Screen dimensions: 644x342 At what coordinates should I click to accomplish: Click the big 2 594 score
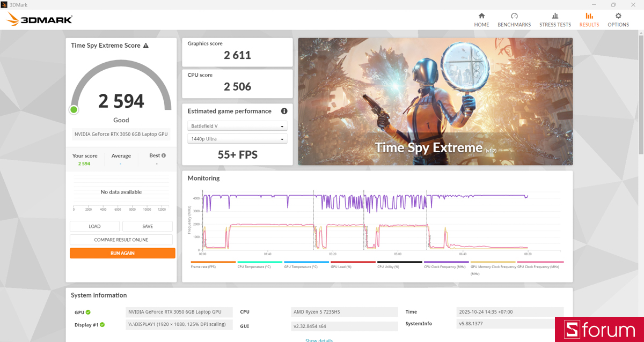point(121,101)
